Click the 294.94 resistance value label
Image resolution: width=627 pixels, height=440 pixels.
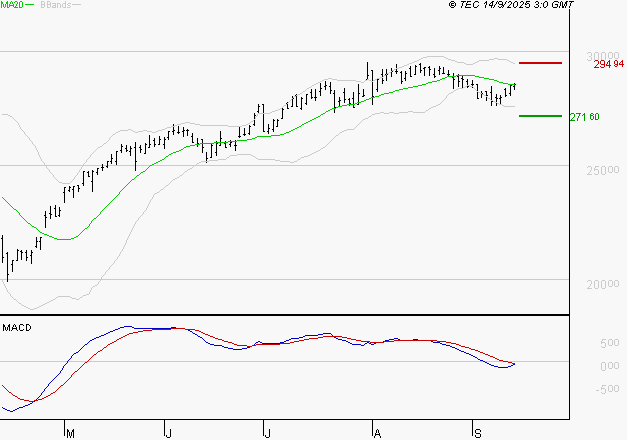[x=609, y=64]
